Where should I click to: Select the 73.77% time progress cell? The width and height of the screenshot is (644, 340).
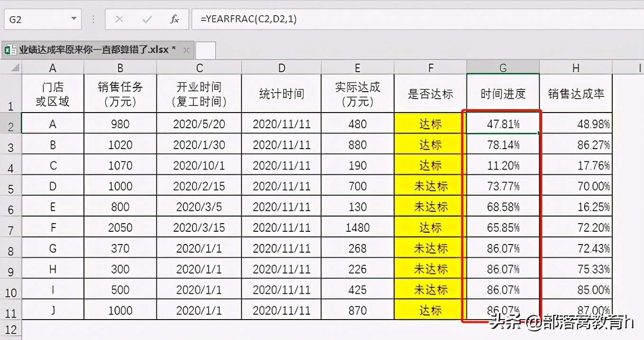pos(503,186)
